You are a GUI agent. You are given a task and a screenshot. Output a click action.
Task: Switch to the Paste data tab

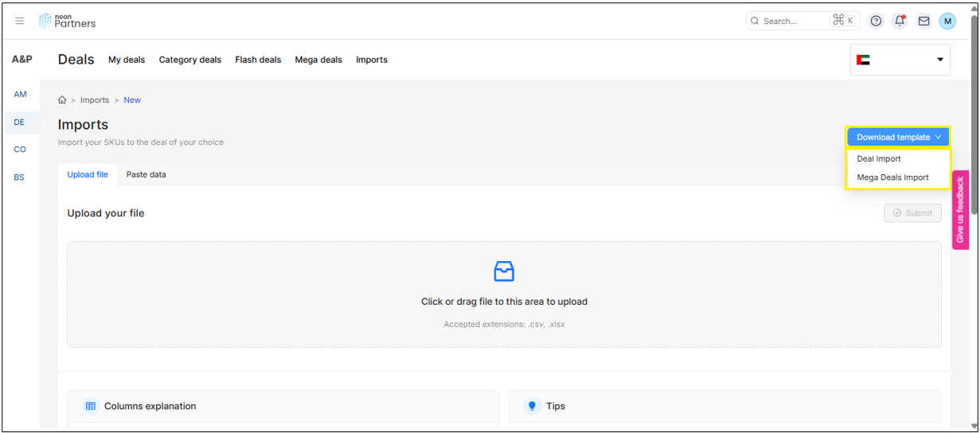(146, 175)
